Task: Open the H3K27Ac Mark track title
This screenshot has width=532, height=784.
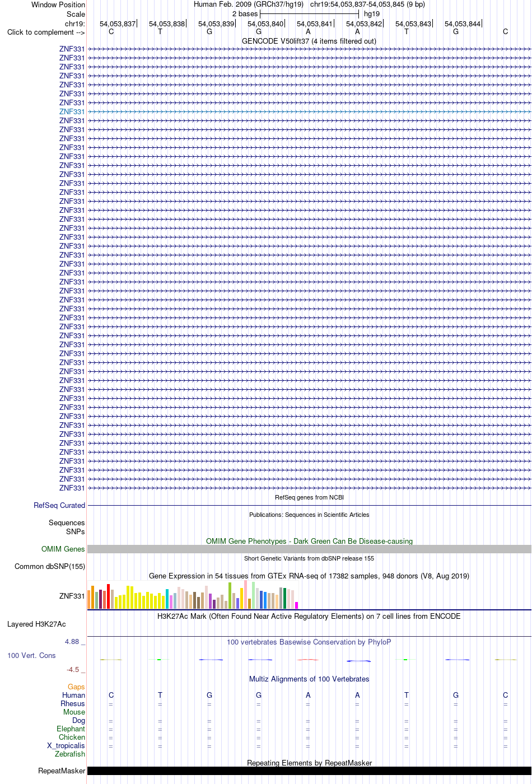Action: pyautogui.click(x=309, y=616)
